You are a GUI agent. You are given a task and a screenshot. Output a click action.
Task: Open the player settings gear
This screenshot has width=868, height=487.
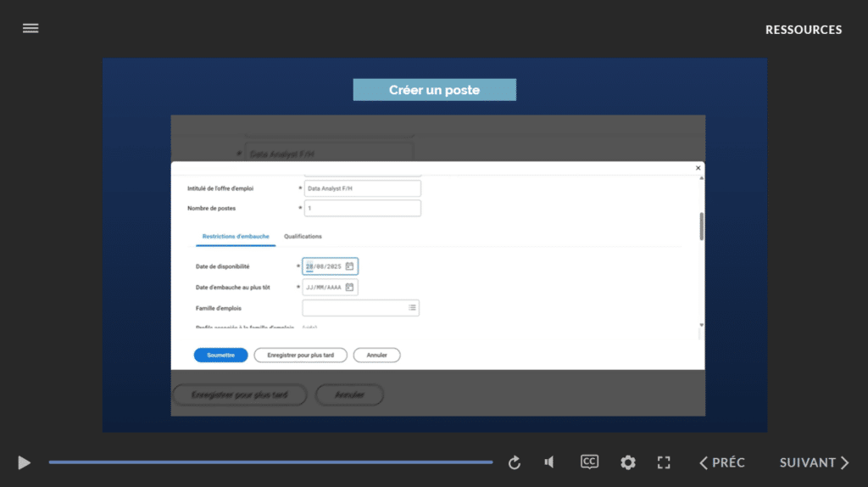tap(627, 462)
